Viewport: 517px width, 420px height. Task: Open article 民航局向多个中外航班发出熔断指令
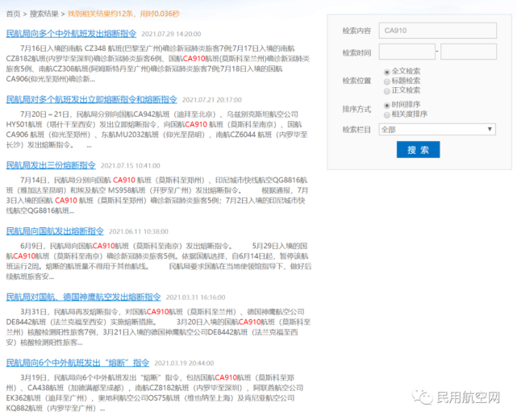click(x=71, y=34)
